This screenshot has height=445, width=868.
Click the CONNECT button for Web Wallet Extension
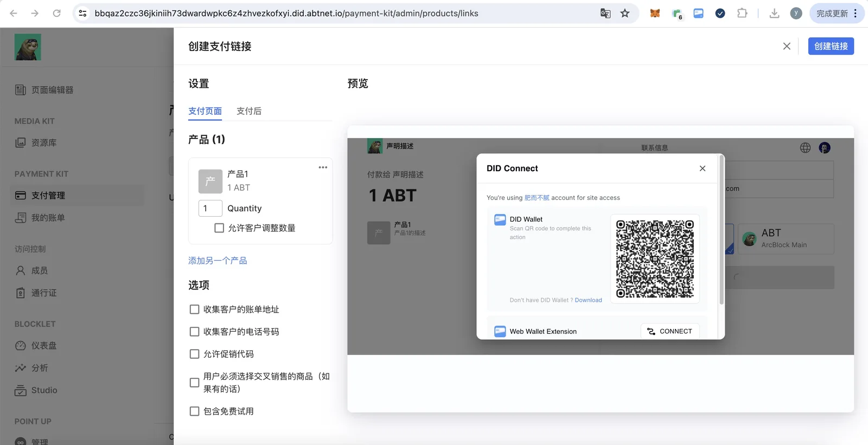click(670, 331)
